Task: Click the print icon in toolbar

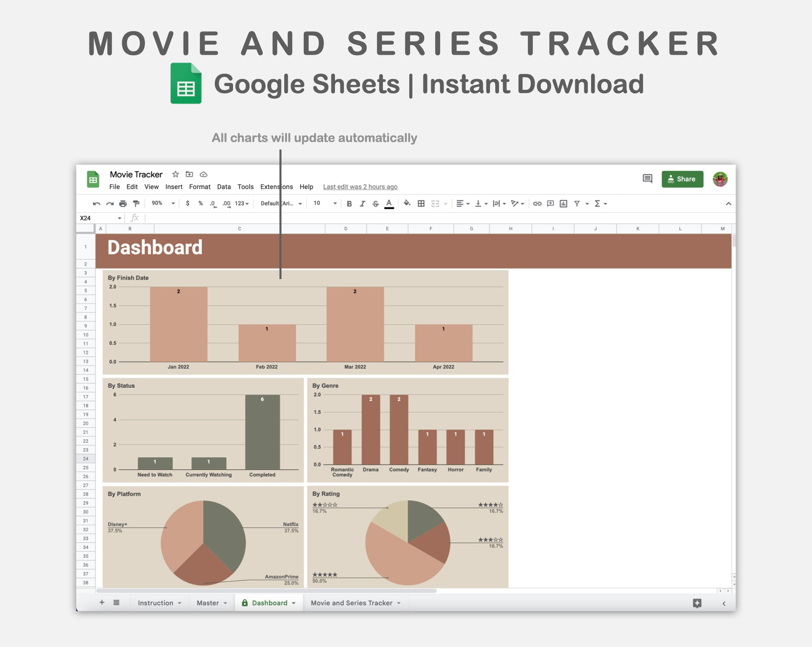Action: pyautogui.click(x=123, y=204)
